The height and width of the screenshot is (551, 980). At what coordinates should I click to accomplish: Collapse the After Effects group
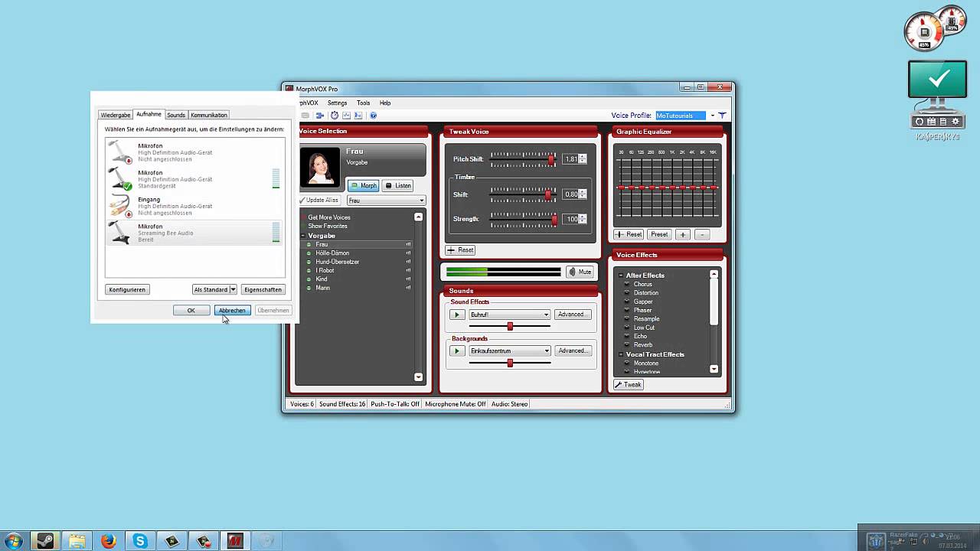(621, 275)
